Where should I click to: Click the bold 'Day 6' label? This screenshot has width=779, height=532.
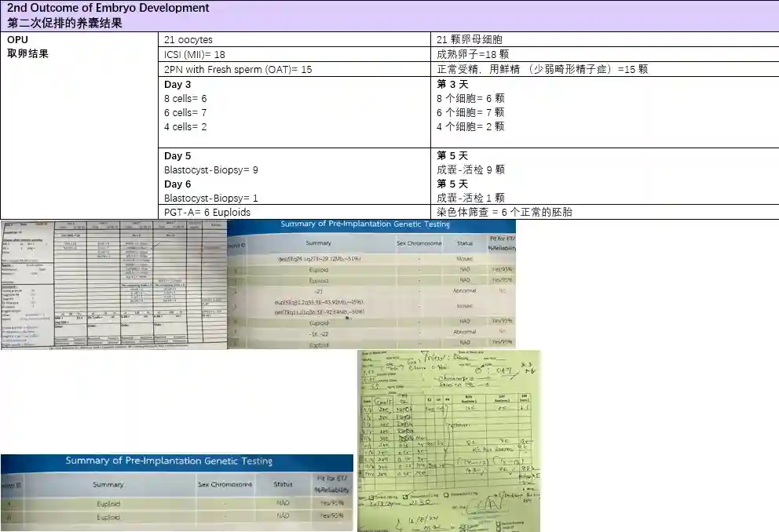click(177, 184)
